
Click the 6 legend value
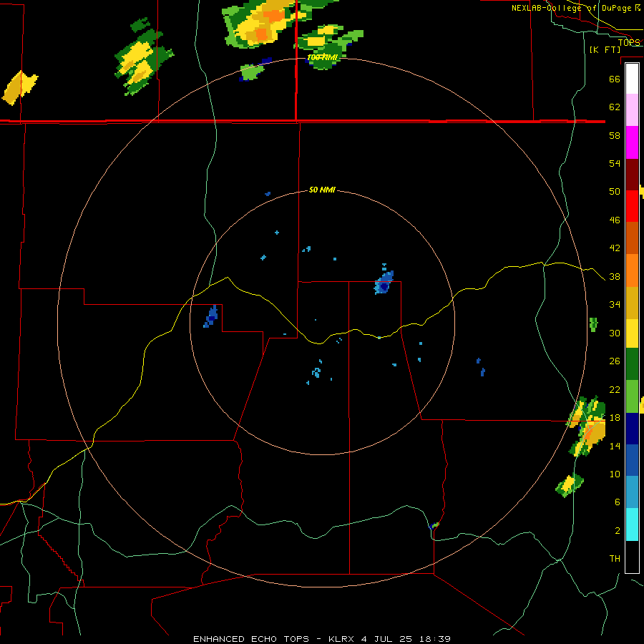(x=618, y=502)
